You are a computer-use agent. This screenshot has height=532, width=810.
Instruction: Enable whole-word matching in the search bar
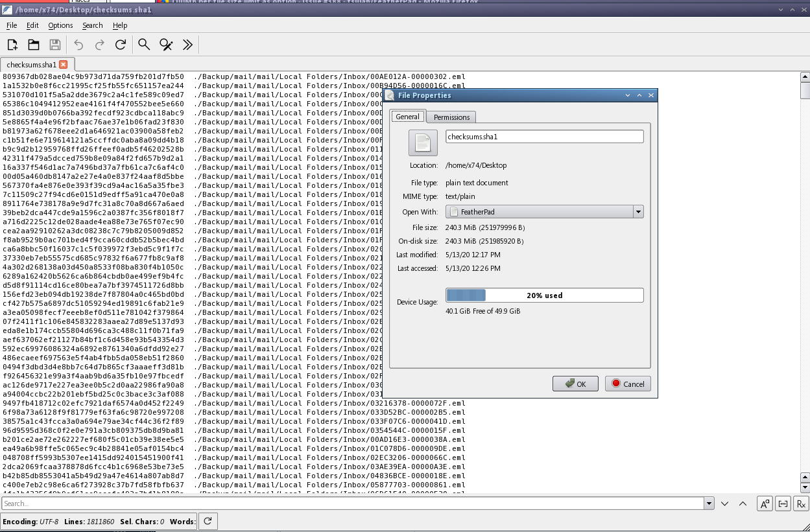[x=783, y=503]
